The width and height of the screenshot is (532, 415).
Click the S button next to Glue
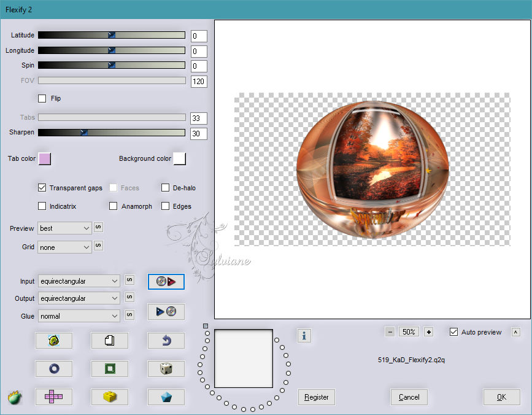coord(129,315)
